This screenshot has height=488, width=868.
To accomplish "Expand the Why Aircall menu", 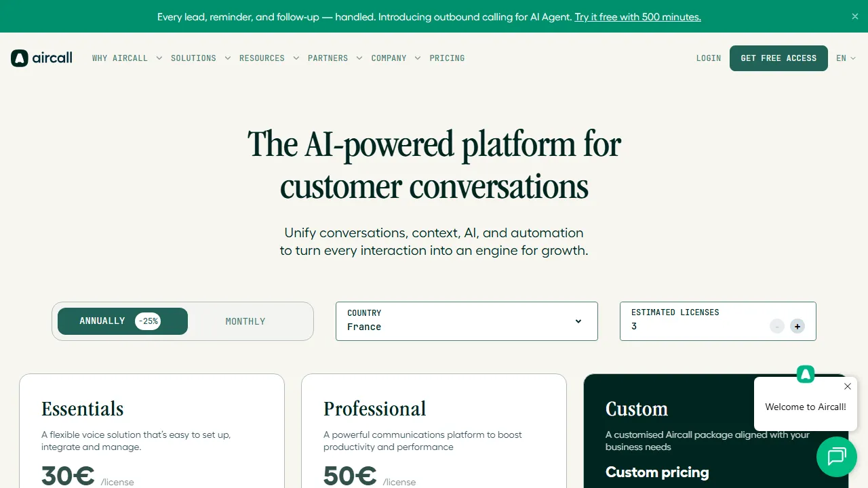I will [x=120, y=58].
